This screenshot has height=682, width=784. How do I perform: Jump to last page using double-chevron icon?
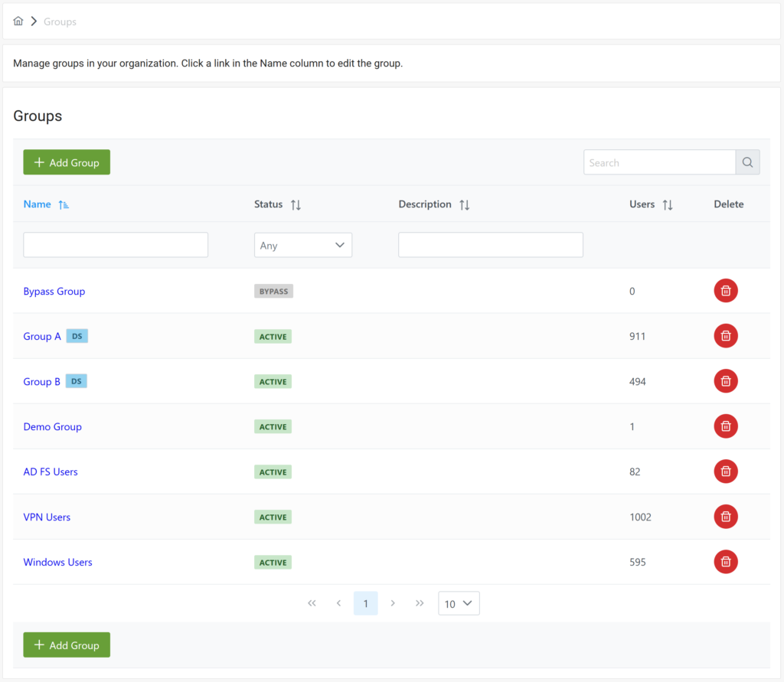(x=420, y=603)
